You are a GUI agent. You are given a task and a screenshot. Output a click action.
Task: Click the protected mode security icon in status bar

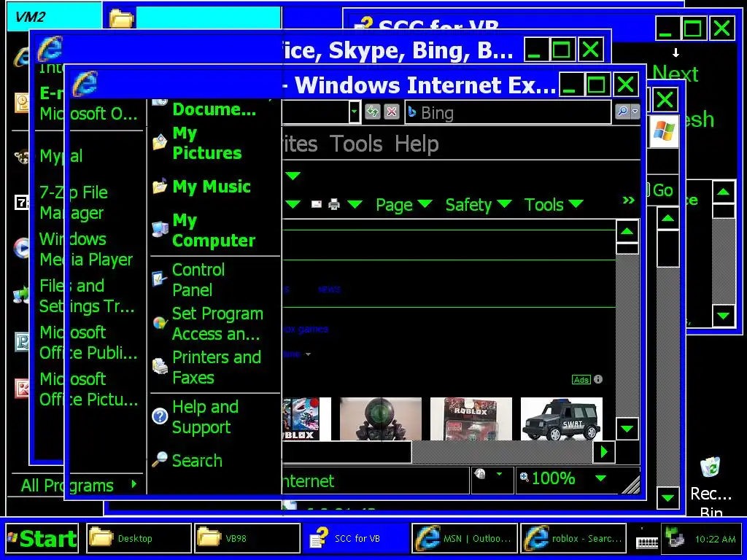point(480,474)
